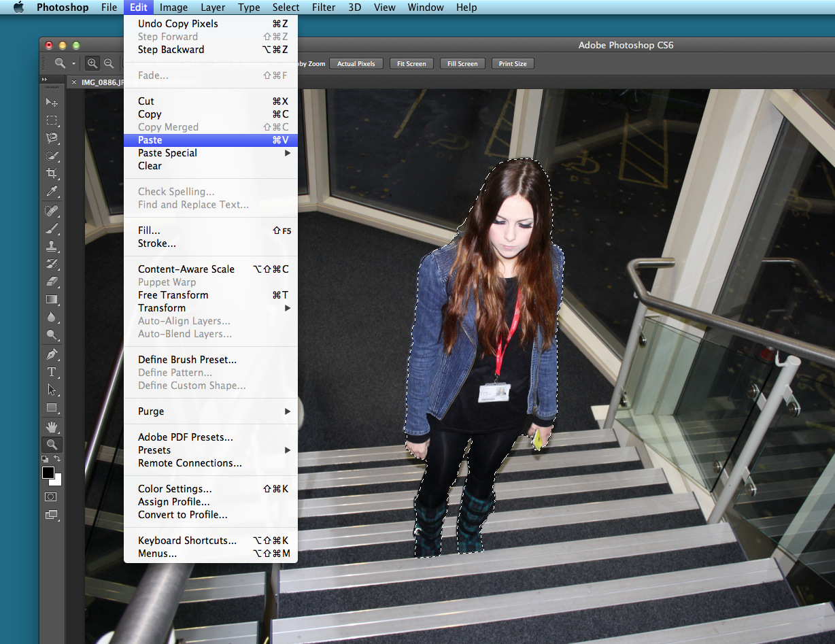
Task: Change the screen mode
Action: coord(51,515)
